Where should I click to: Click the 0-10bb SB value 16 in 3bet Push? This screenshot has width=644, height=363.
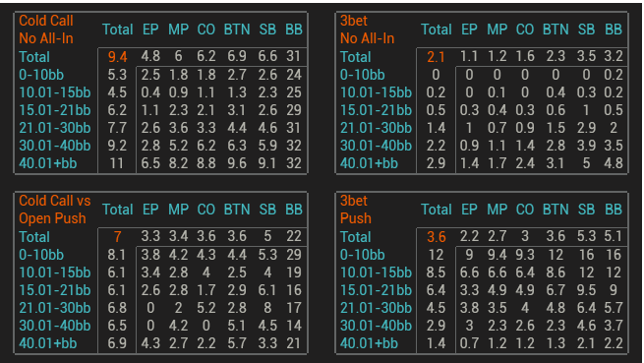(586, 255)
